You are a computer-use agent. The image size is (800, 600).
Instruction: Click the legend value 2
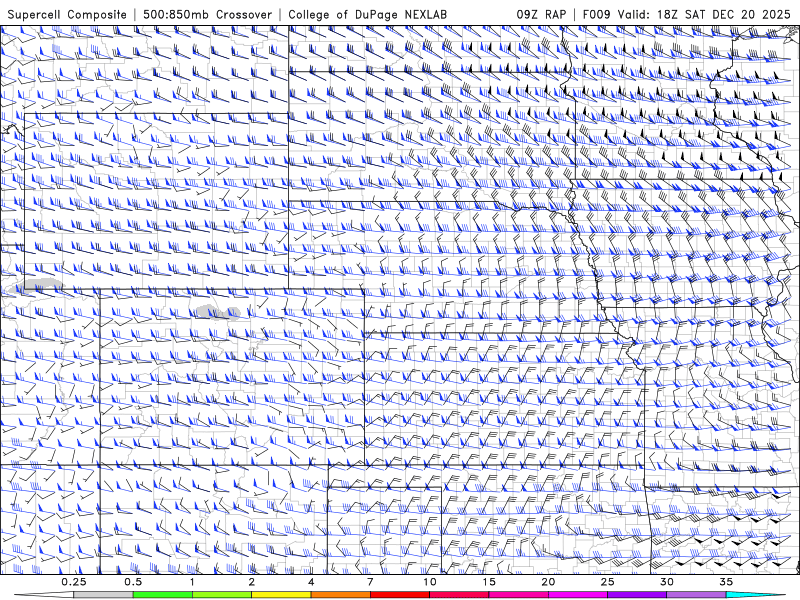pos(252,582)
